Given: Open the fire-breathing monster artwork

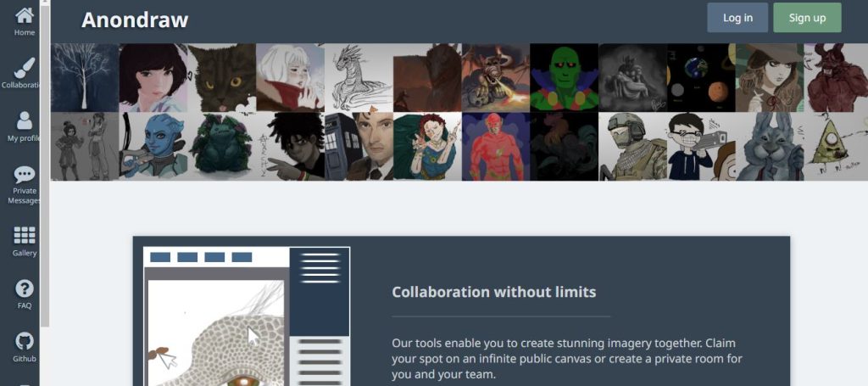Looking at the screenshot, I should pyautogui.click(x=496, y=77).
